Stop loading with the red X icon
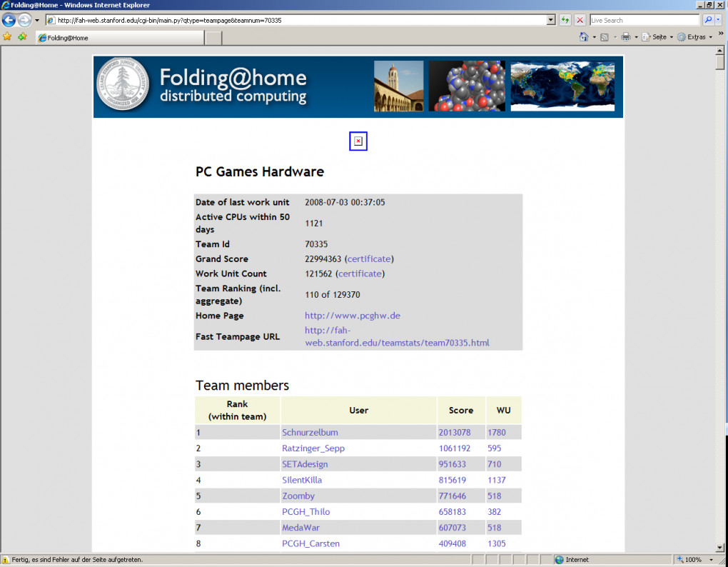The image size is (728, 567). 580,20
